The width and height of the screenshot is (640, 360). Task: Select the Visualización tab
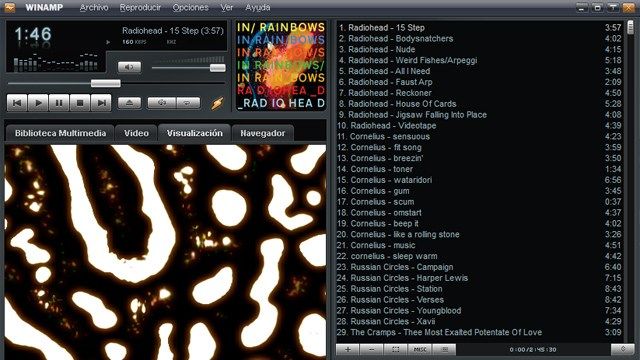pos(195,133)
